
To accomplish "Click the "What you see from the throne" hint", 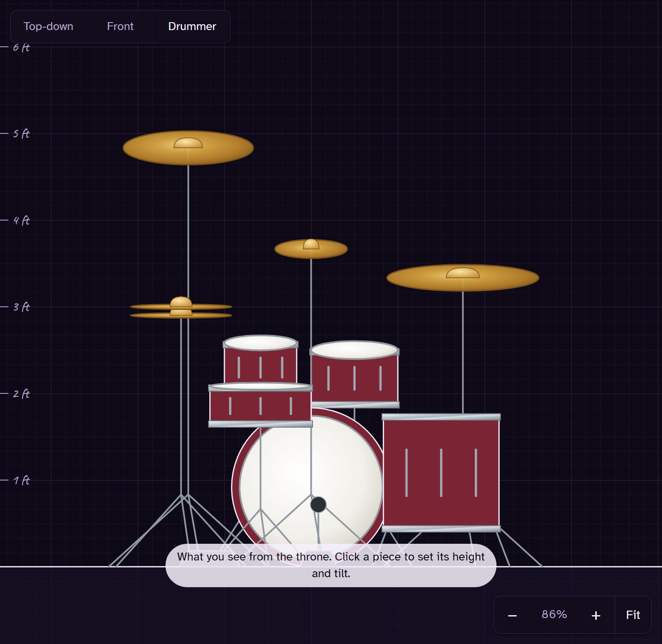I will (x=331, y=565).
